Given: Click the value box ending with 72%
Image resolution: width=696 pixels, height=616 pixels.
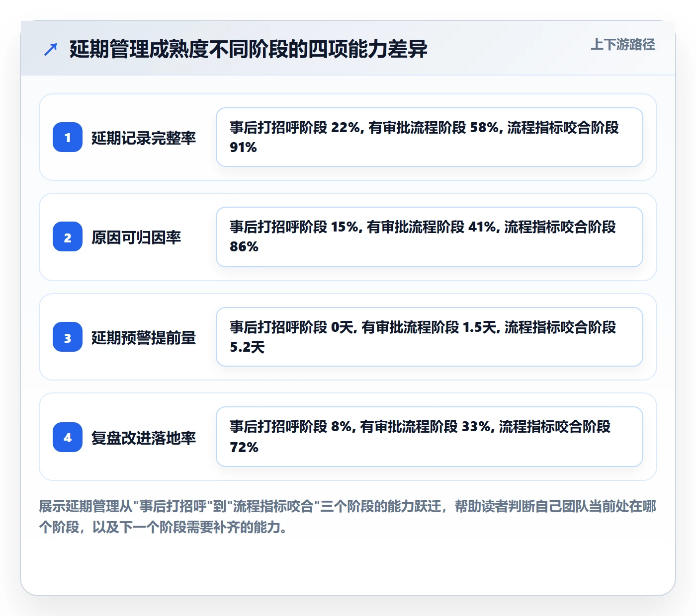Looking at the screenshot, I should (x=430, y=437).
